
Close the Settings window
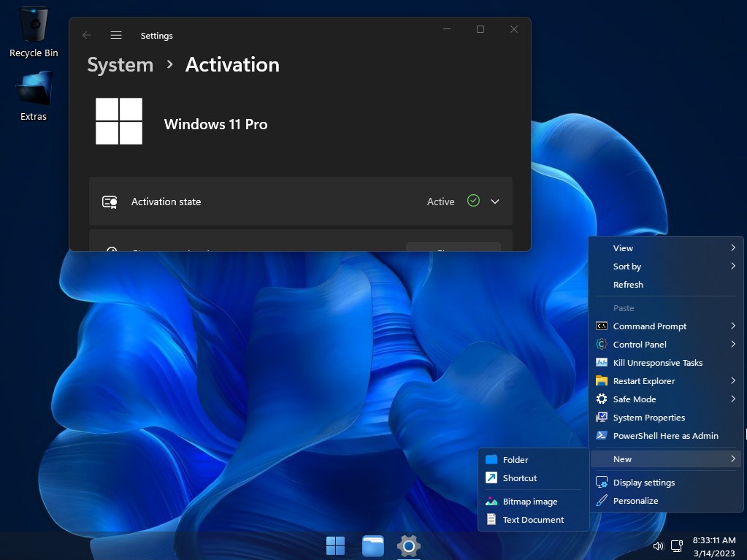pos(513,29)
